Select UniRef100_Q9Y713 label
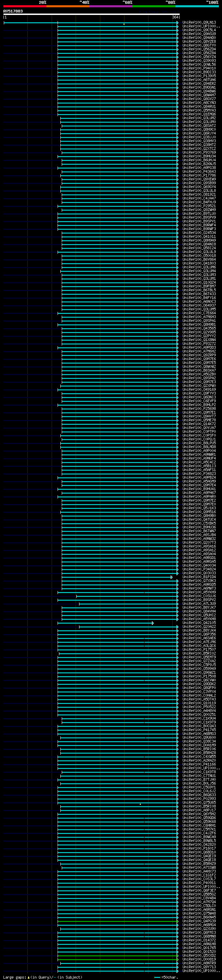The image size is (222, 980). (x=199, y=967)
